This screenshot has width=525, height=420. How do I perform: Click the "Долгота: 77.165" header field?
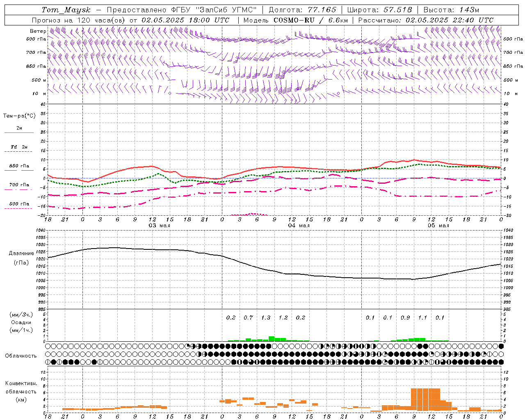point(302,10)
